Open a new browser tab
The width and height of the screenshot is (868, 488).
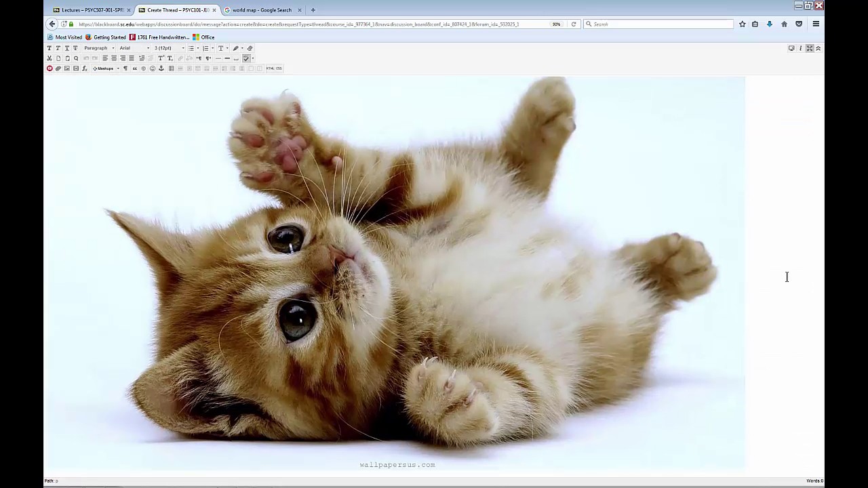(313, 10)
